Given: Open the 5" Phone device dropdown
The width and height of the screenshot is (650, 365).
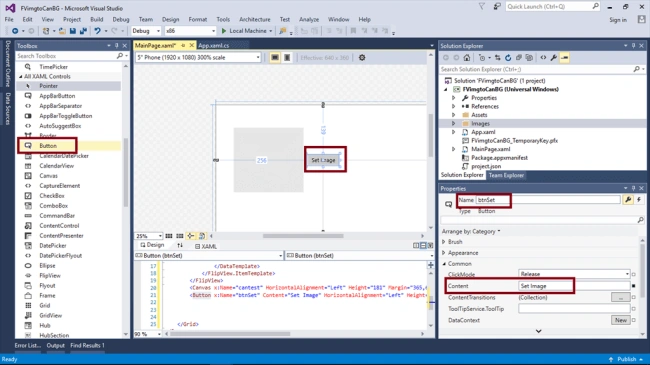Looking at the screenshot, I should pos(198,58).
